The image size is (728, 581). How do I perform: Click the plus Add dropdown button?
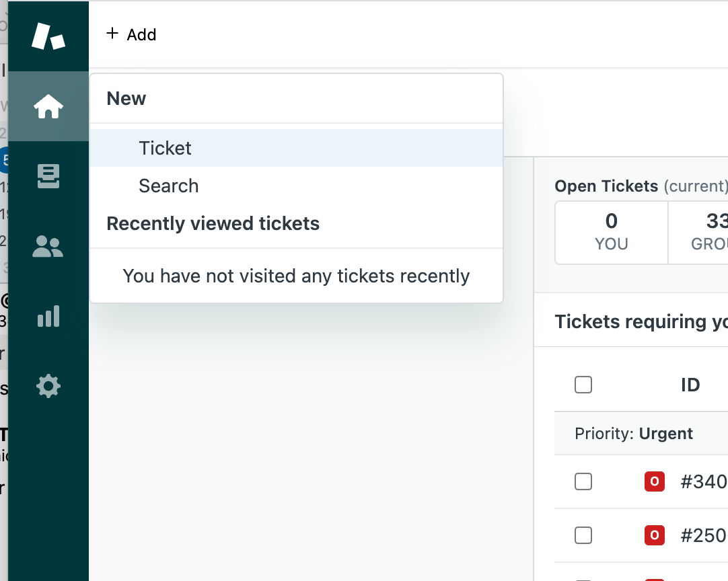pyautogui.click(x=131, y=34)
